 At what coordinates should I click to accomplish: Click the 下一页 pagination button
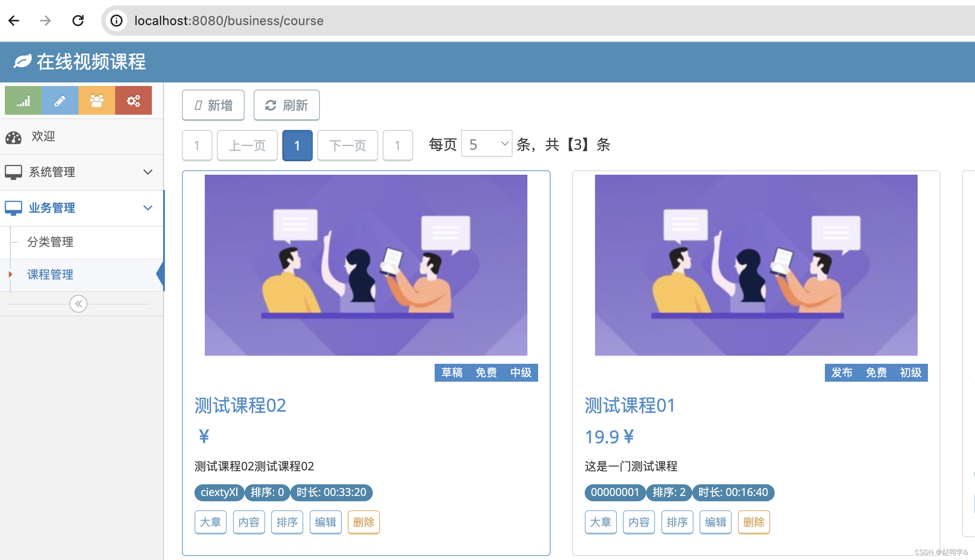[347, 145]
